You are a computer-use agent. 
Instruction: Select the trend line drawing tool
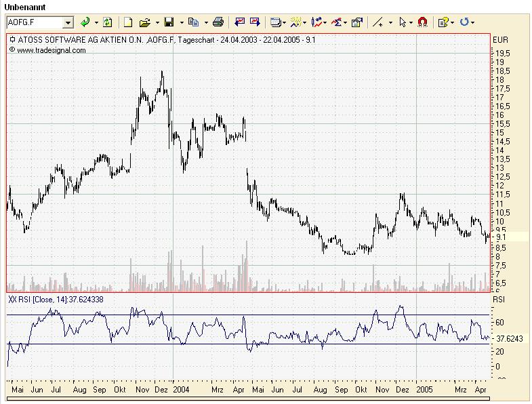click(x=378, y=23)
